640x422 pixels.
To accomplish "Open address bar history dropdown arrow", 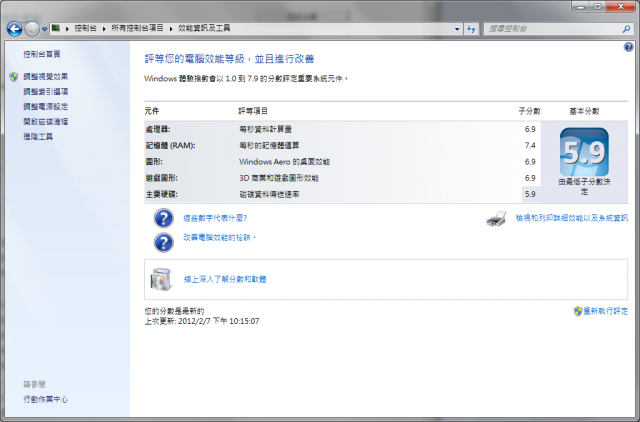I will click(x=457, y=29).
